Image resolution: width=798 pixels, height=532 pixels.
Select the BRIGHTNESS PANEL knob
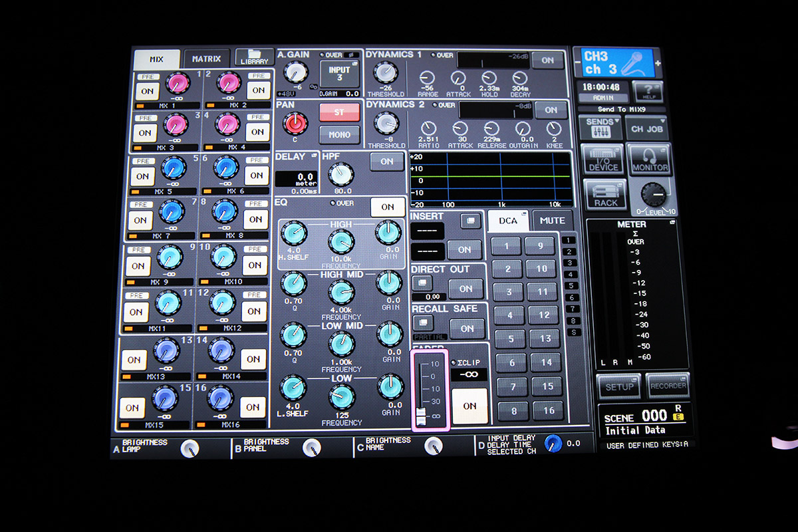tap(311, 448)
